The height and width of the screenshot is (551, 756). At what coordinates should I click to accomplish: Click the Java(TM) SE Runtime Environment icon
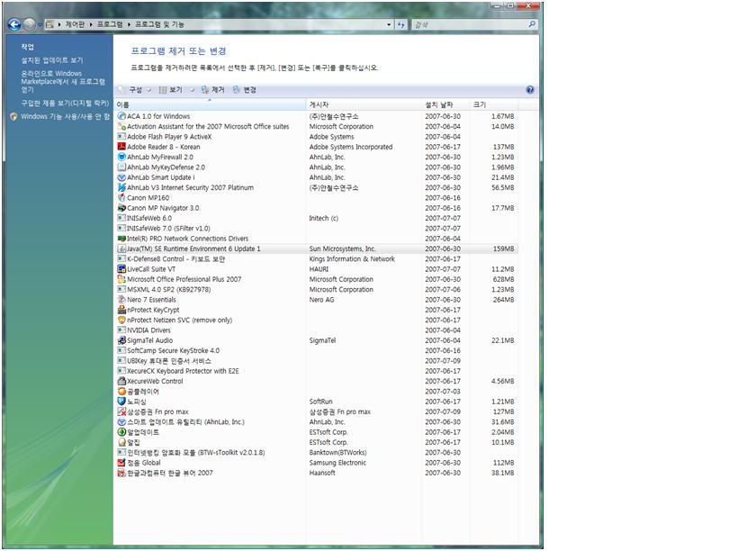pos(121,249)
